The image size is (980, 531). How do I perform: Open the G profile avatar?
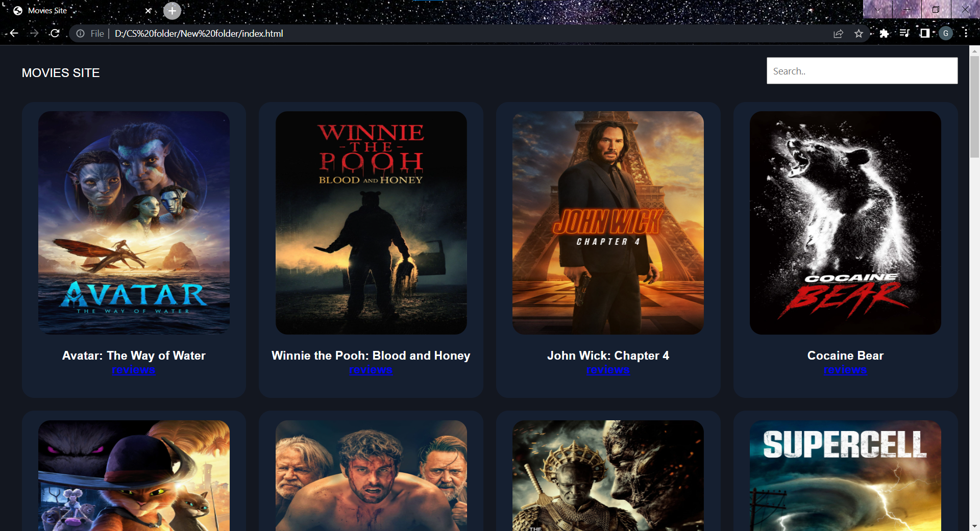coord(945,33)
